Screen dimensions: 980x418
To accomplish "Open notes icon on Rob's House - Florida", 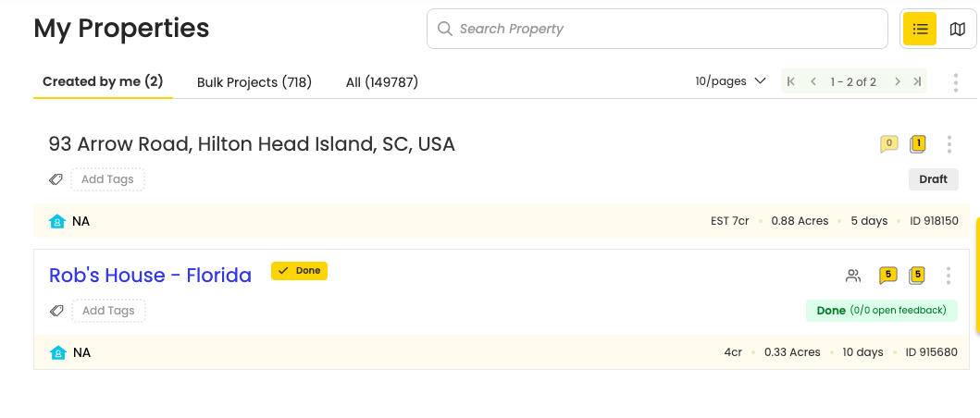I will 917,275.
